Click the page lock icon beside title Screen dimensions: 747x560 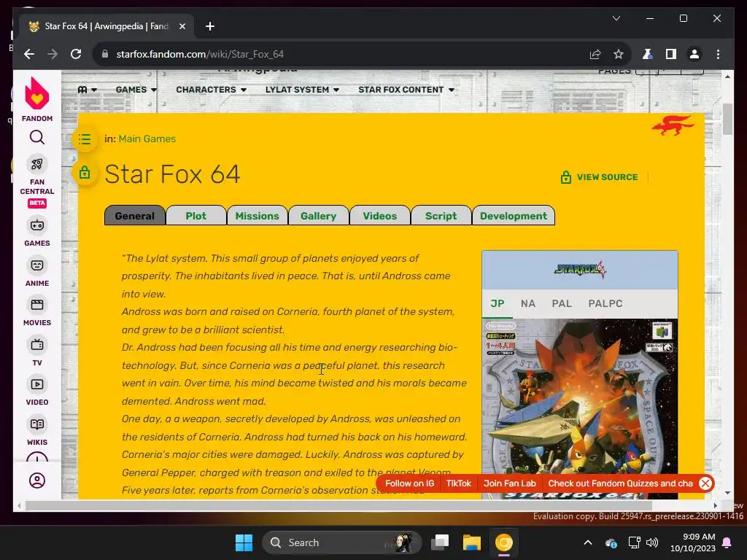(85, 172)
